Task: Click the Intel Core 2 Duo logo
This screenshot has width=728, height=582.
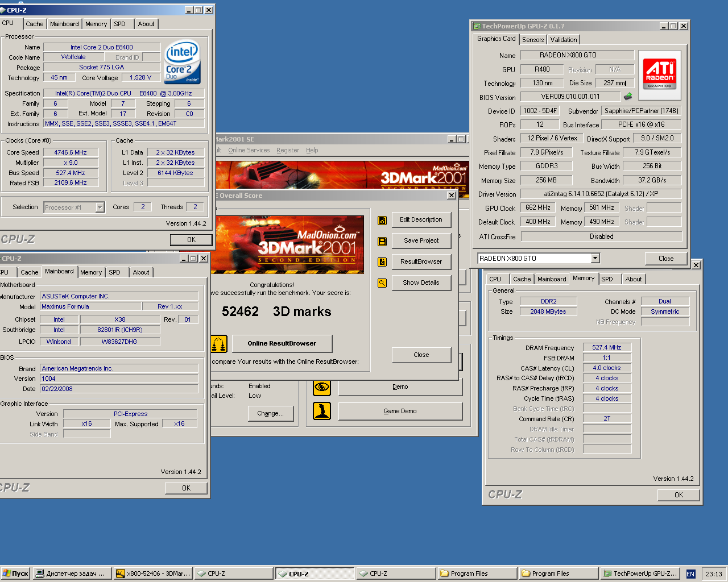Action: coord(182,62)
